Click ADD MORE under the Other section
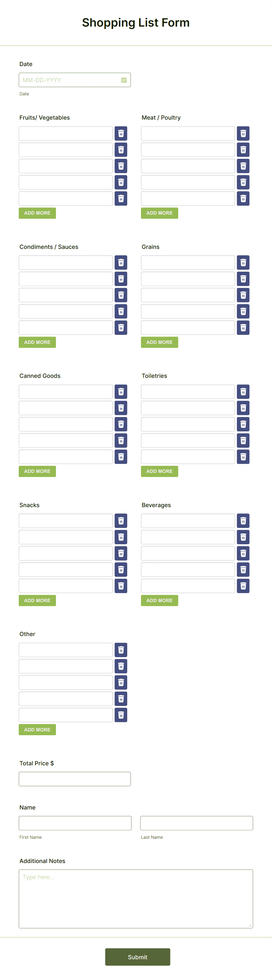 37,729
